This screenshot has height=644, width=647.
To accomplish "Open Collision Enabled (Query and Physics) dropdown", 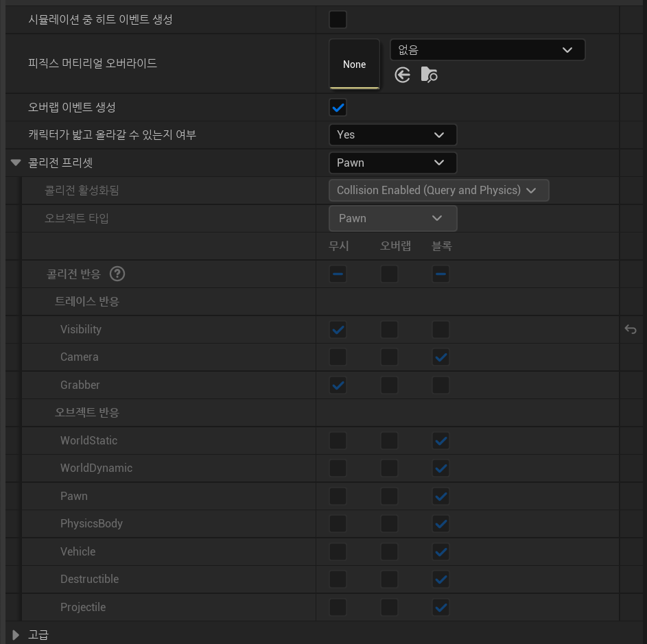I will point(438,190).
